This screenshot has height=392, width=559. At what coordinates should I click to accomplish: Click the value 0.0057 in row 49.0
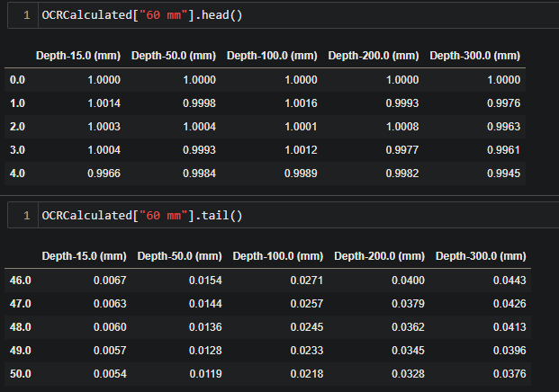(x=110, y=351)
